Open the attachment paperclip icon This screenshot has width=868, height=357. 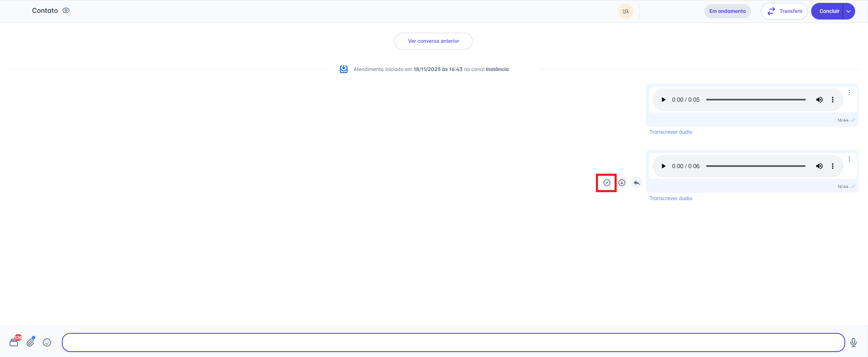click(x=31, y=342)
